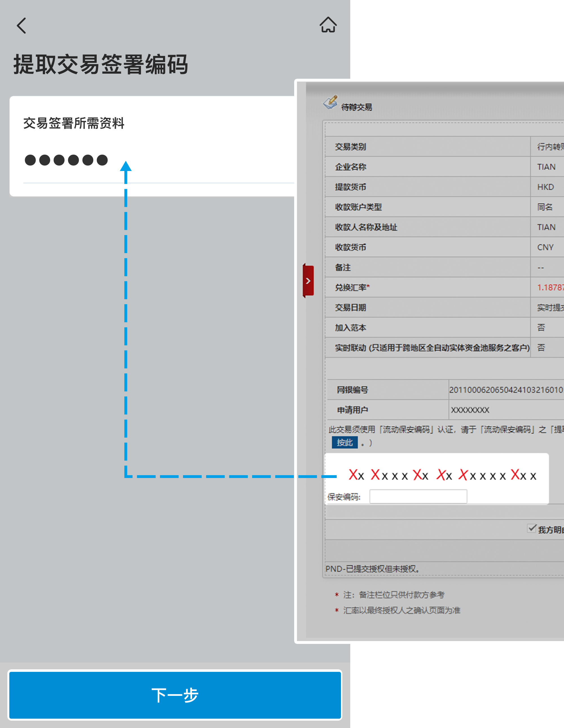564x728 pixels.
Task: Click the 待办交易 heading text
Action: pos(356,107)
